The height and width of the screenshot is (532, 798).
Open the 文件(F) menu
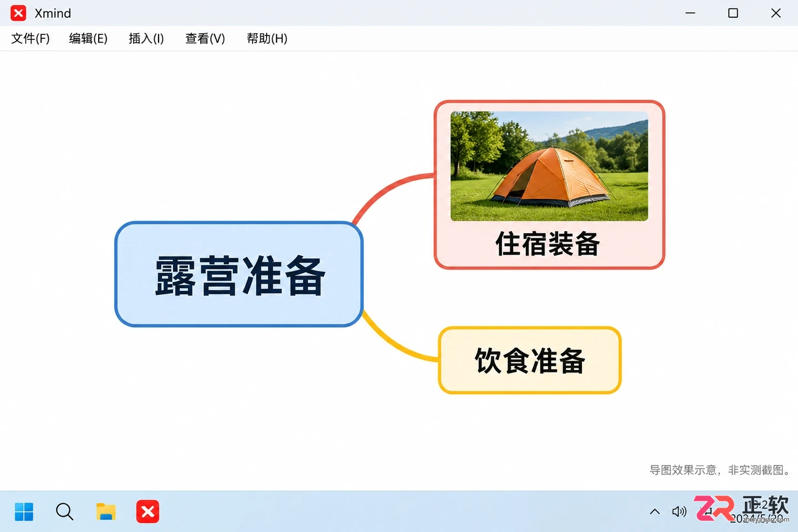(x=30, y=38)
